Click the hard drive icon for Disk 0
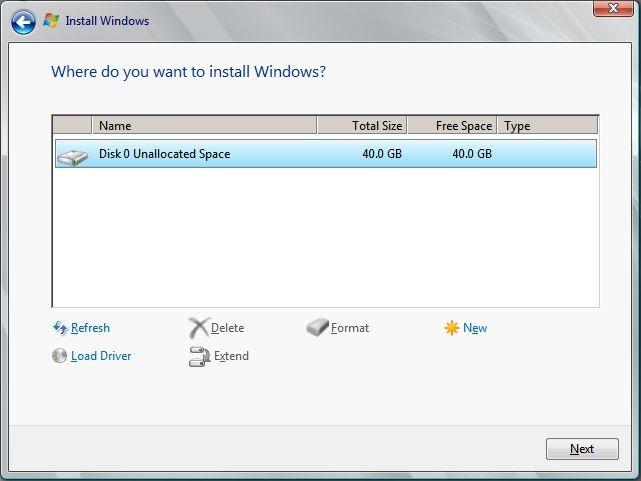 pyautogui.click(x=72, y=157)
